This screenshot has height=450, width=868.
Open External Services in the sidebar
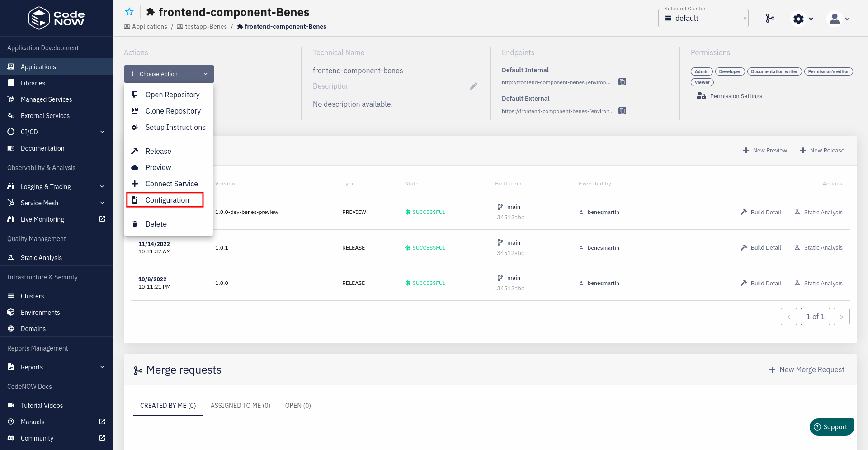(57, 115)
